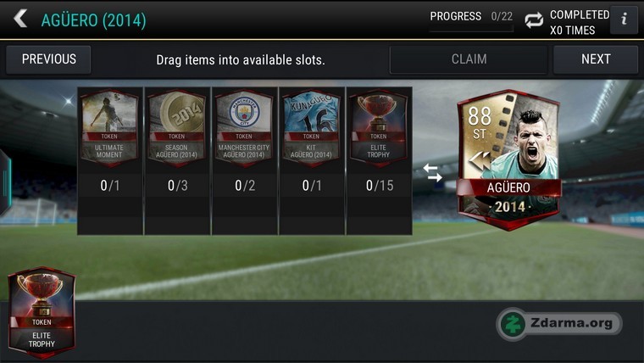Click the Completed X0 Times label
This screenshot has height=363, width=644.
click(x=580, y=22)
